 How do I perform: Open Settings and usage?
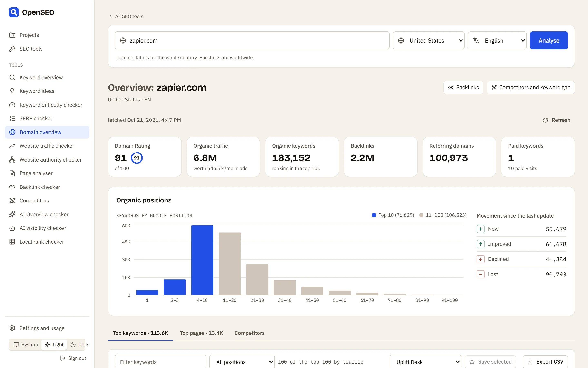point(47,328)
